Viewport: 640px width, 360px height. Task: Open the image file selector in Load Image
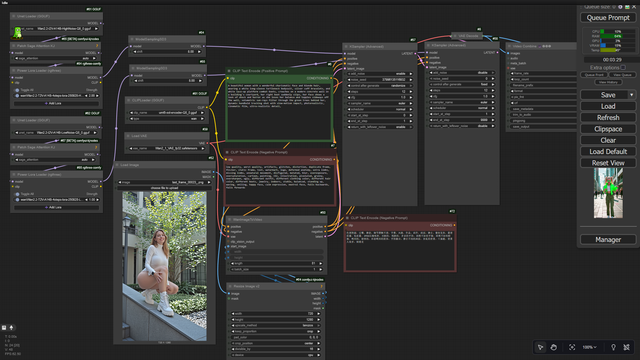click(x=164, y=182)
